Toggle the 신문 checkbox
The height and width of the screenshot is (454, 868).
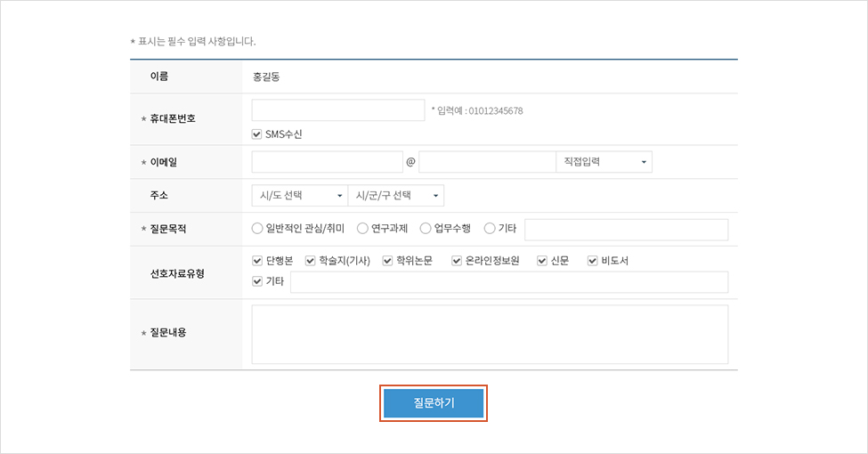[x=541, y=261]
